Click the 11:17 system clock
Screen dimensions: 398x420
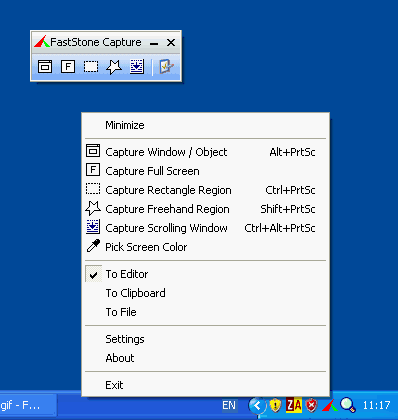(376, 406)
